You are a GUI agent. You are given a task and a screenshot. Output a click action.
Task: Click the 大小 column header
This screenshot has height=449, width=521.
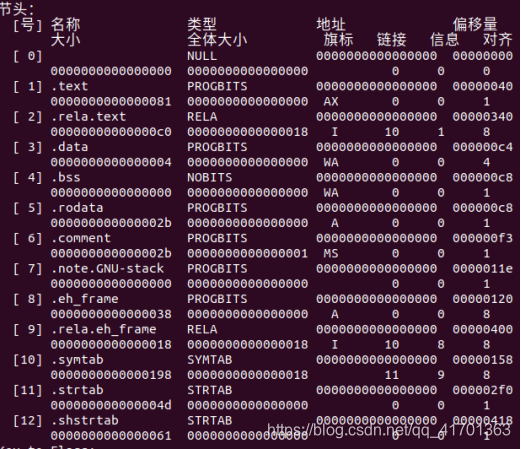[66, 40]
